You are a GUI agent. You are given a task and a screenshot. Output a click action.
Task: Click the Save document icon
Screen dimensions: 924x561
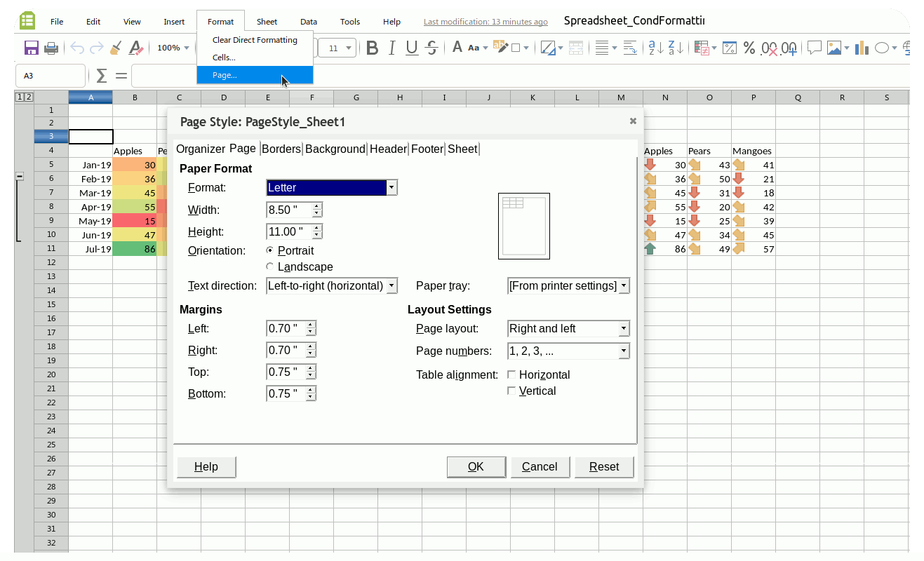tap(31, 48)
